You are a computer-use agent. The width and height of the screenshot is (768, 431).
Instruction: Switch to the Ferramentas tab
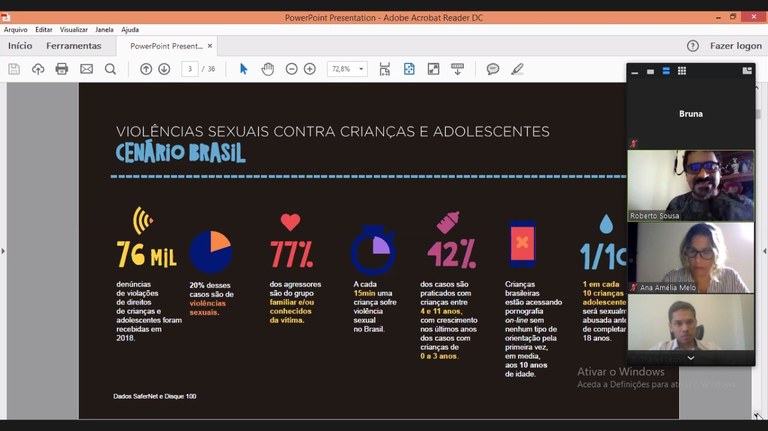click(x=73, y=46)
